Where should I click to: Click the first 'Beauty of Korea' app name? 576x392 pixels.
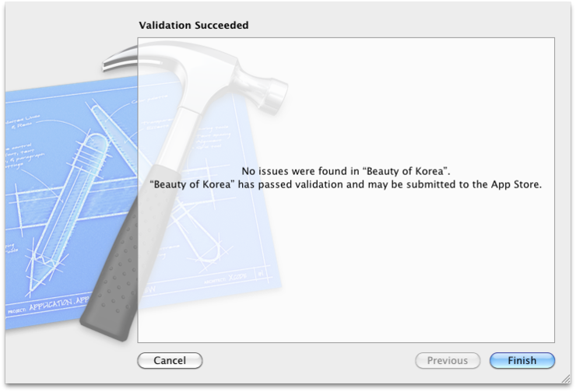pos(405,171)
